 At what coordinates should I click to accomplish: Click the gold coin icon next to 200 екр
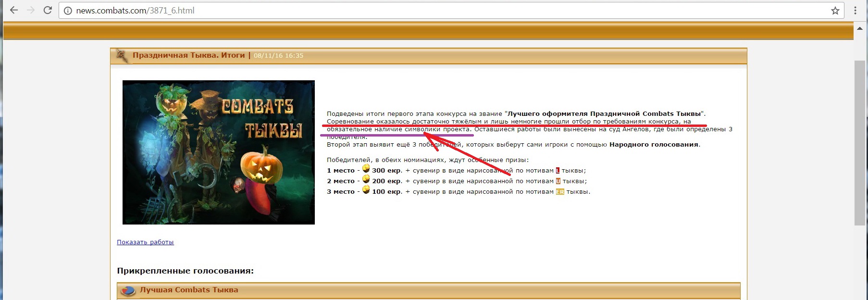(366, 179)
